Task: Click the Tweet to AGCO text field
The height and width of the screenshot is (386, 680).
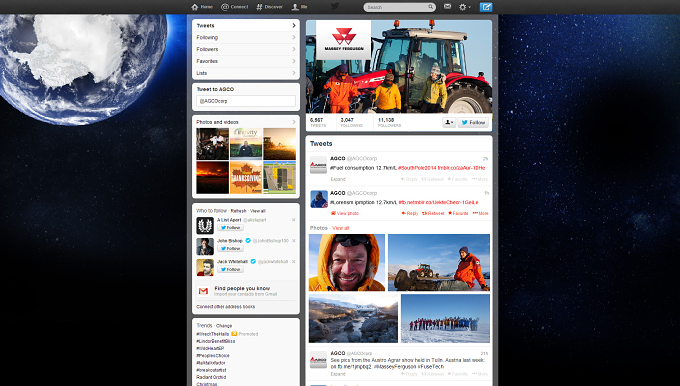Action: click(246, 101)
